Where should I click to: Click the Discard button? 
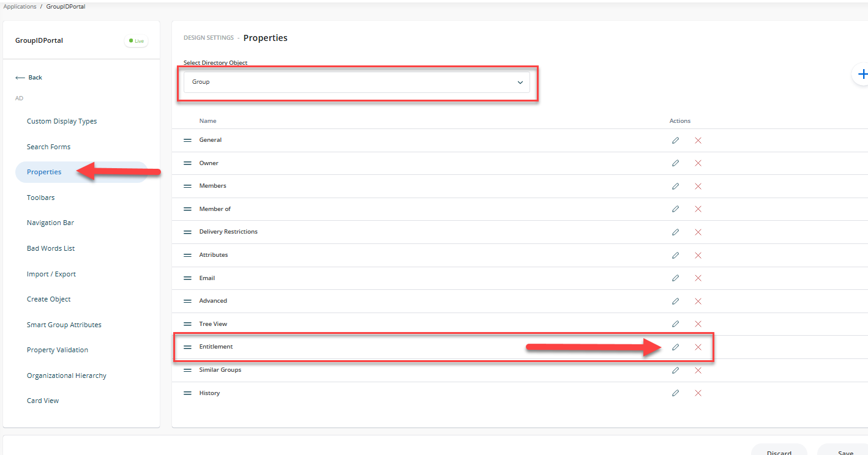[x=779, y=451]
